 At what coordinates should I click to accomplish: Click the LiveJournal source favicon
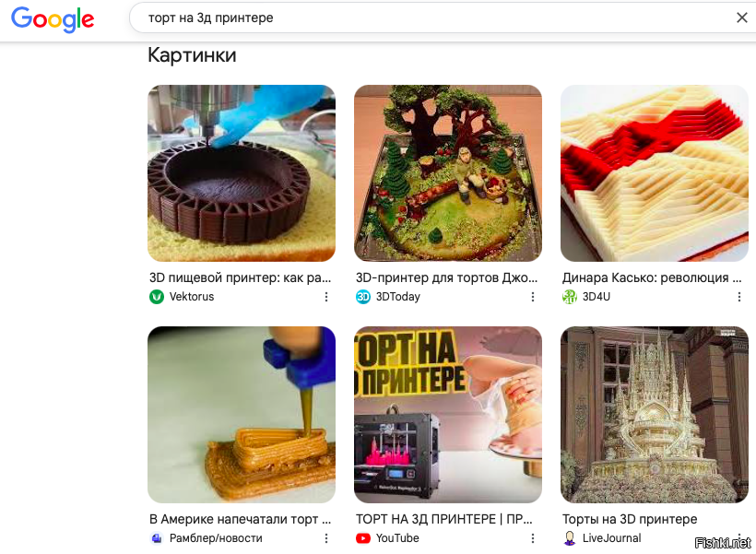570,538
